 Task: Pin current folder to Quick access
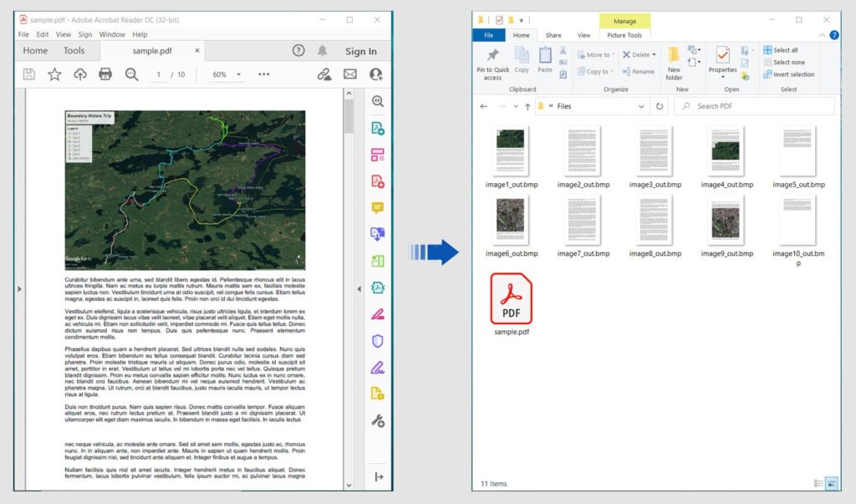(492, 62)
